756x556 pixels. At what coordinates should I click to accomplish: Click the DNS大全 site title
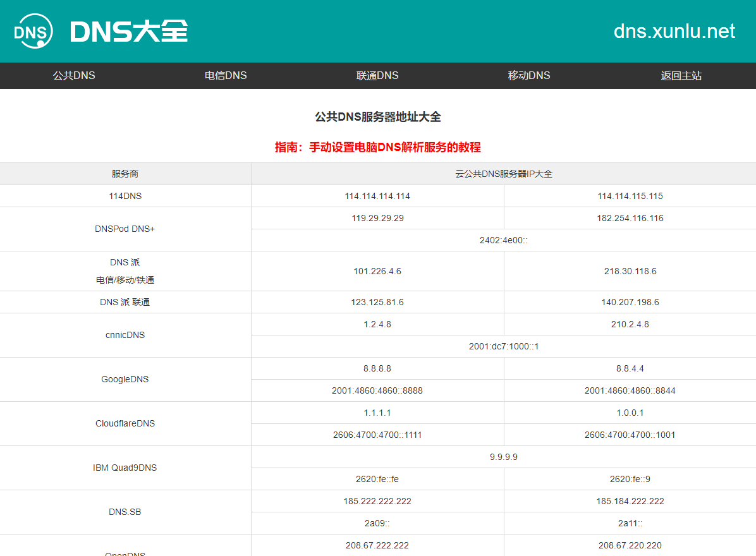pos(129,32)
